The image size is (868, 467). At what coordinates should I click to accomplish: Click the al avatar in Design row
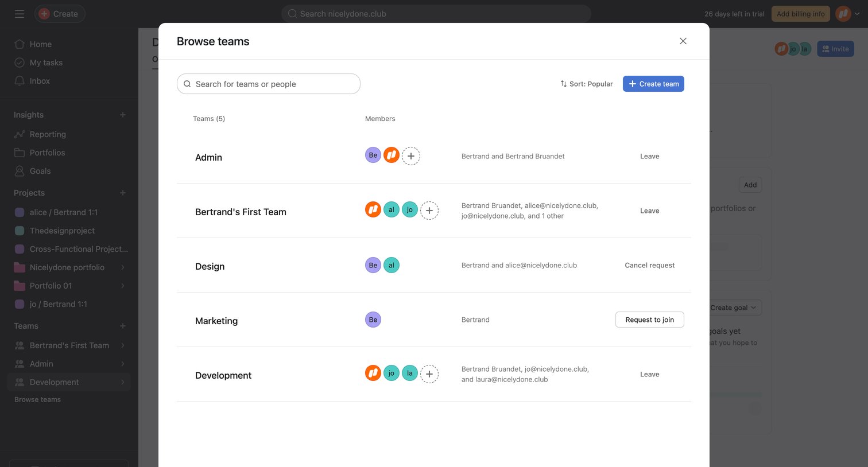(x=392, y=265)
